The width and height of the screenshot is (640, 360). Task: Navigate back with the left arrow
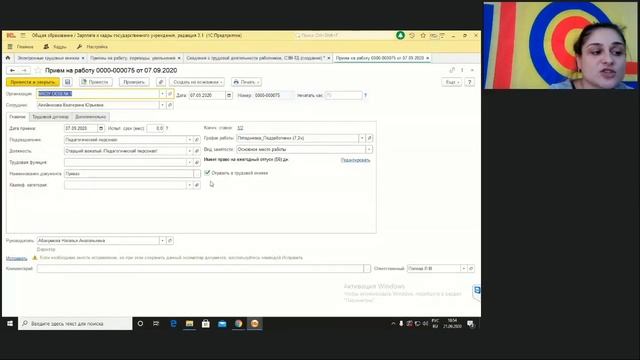(x=12, y=71)
